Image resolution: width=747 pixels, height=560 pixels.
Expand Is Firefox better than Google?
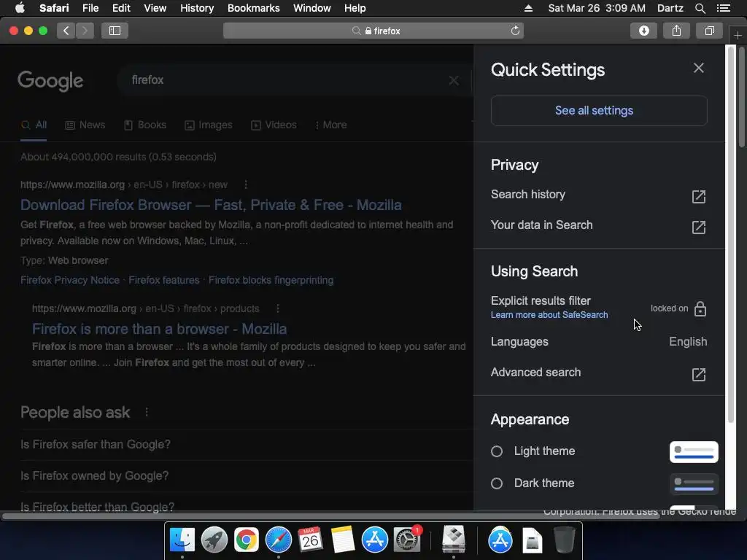point(247,506)
